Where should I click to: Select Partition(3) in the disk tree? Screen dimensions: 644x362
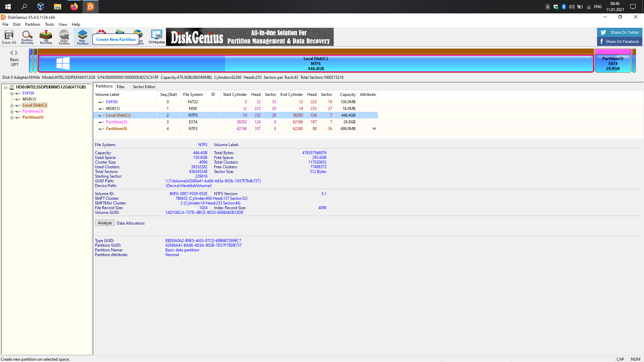pos(33,111)
